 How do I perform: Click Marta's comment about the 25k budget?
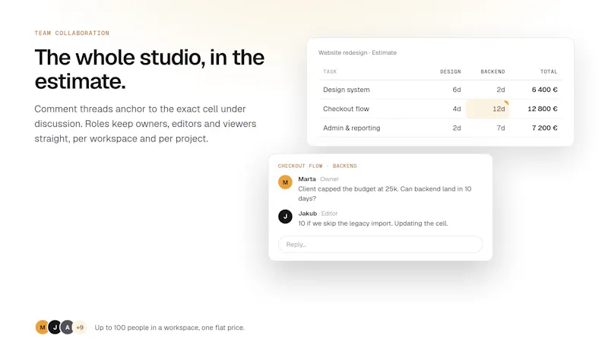click(385, 194)
